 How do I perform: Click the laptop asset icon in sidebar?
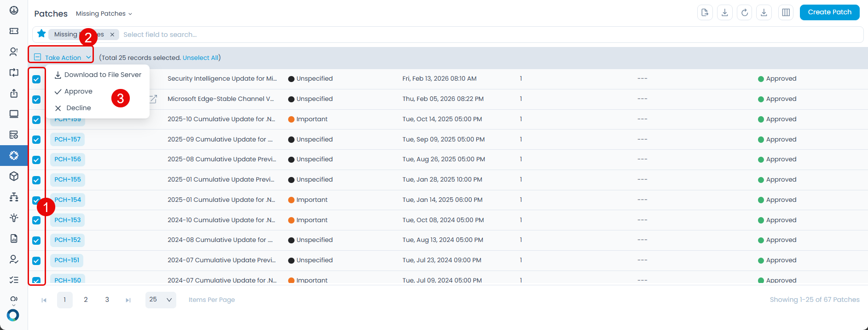coord(14,114)
